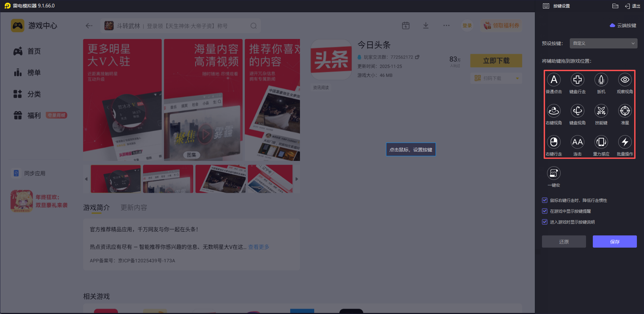This screenshot has height=314, width=644.
Task: Select the second thumbnail in the carousel strip
Action: [168, 179]
